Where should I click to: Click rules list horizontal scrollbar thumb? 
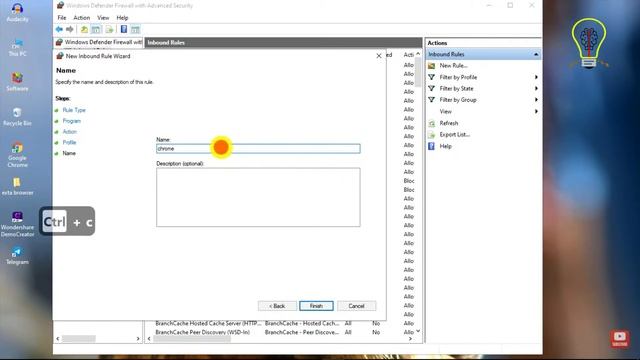[x=192, y=338]
